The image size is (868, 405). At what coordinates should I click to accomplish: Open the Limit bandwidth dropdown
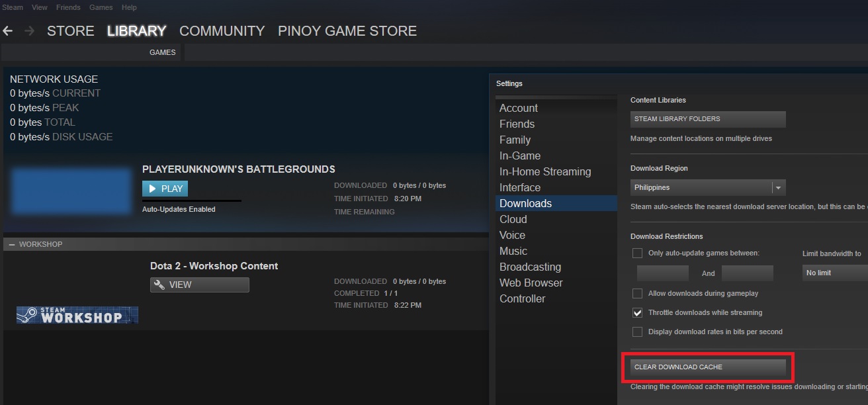pyautogui.click(x=835, y=273)
